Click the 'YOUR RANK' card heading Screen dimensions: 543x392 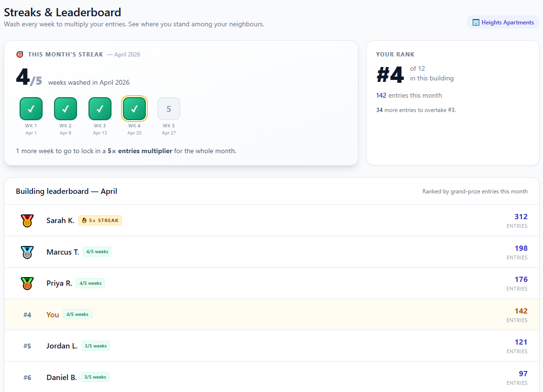tap(395, 55)
